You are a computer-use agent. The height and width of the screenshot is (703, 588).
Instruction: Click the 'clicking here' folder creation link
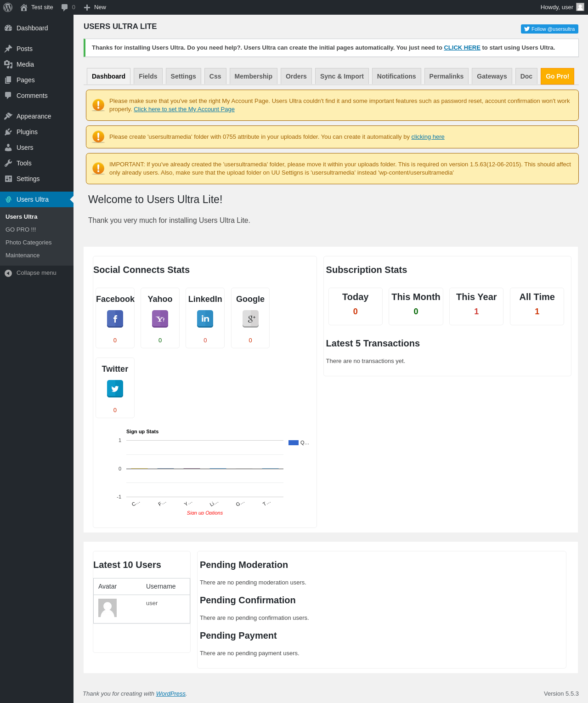[x=428, y=137]
